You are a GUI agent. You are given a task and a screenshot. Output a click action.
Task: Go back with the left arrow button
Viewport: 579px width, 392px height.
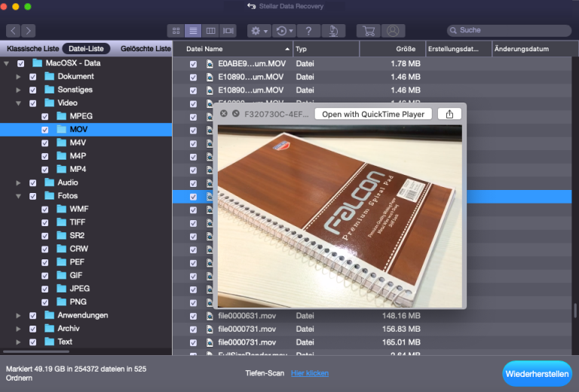[x=14, y=31]
